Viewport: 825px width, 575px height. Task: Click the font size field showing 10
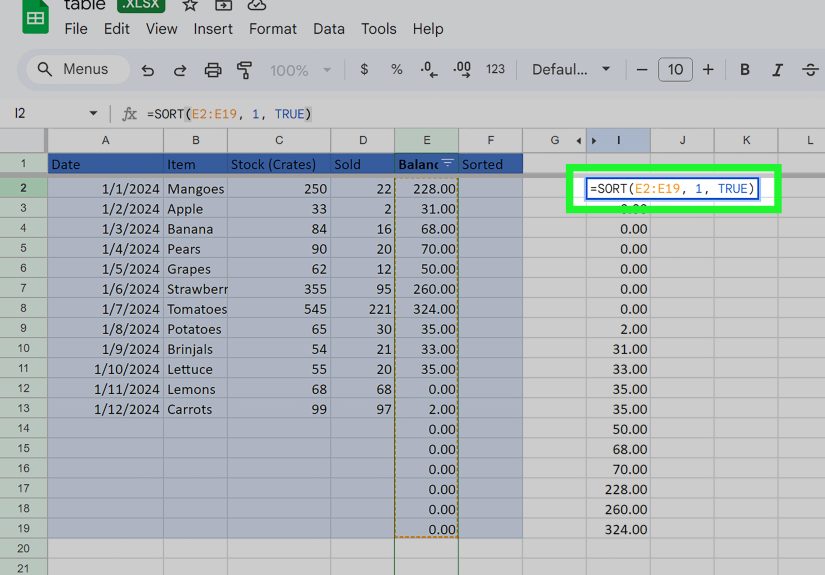point(675,69)
